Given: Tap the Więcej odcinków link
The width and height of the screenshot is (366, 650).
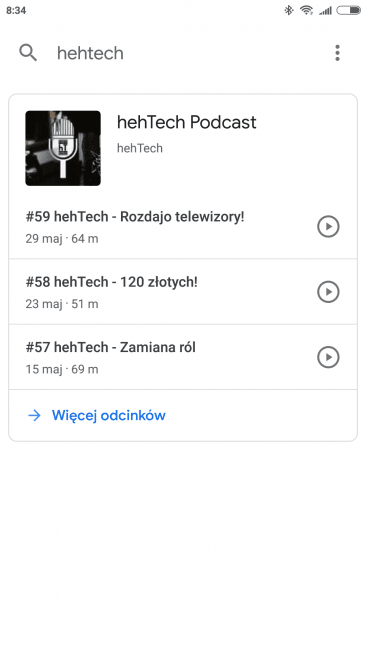Looking at the screenshot, I should pos(109,415).
